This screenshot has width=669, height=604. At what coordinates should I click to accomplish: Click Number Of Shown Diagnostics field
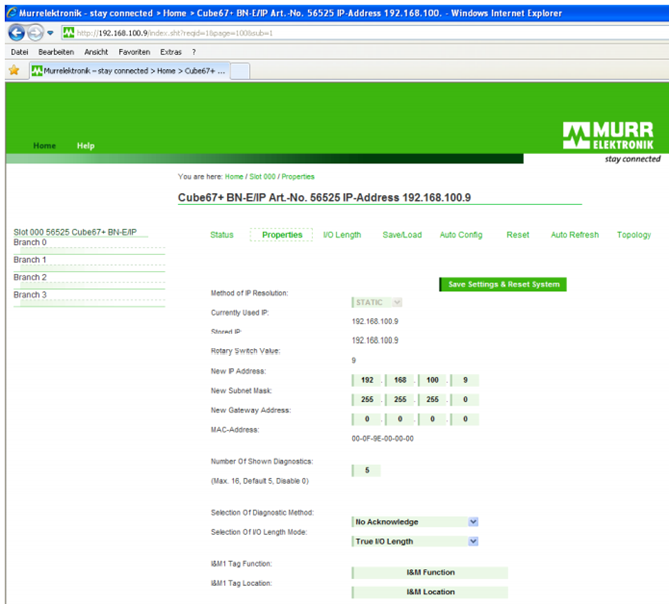point(366,470)
